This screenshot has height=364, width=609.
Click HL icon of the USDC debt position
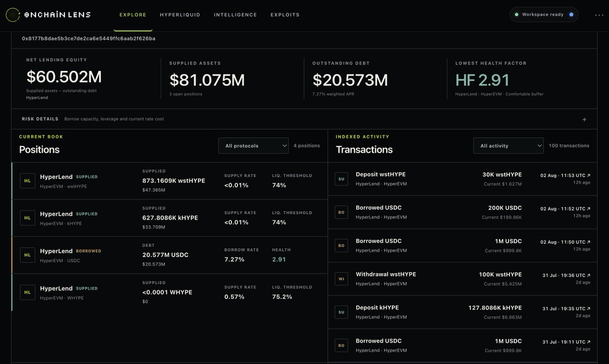(27, 255)
